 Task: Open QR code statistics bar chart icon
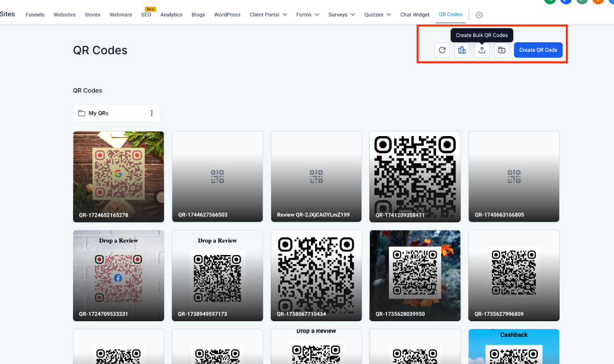point(462,50)
